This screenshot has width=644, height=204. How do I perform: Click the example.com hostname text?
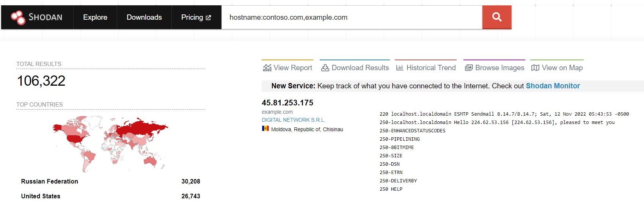pyautogui.click(x=277, y=112)
